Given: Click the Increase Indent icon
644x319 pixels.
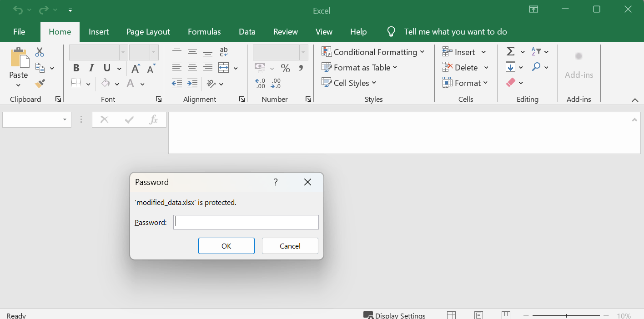Looking at the screenshot, I should click(192, 84).
